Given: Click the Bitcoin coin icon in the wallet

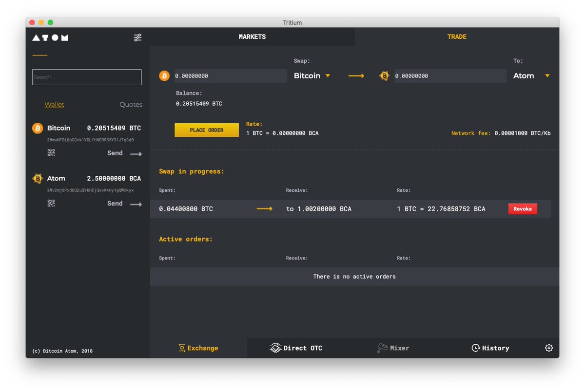Looking at the screenshot, I should 37,128.
